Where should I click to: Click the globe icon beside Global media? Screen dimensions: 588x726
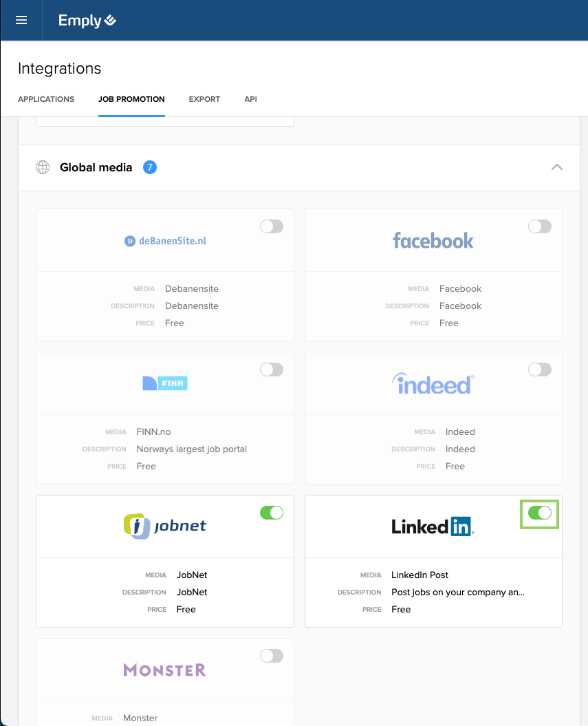43,167
